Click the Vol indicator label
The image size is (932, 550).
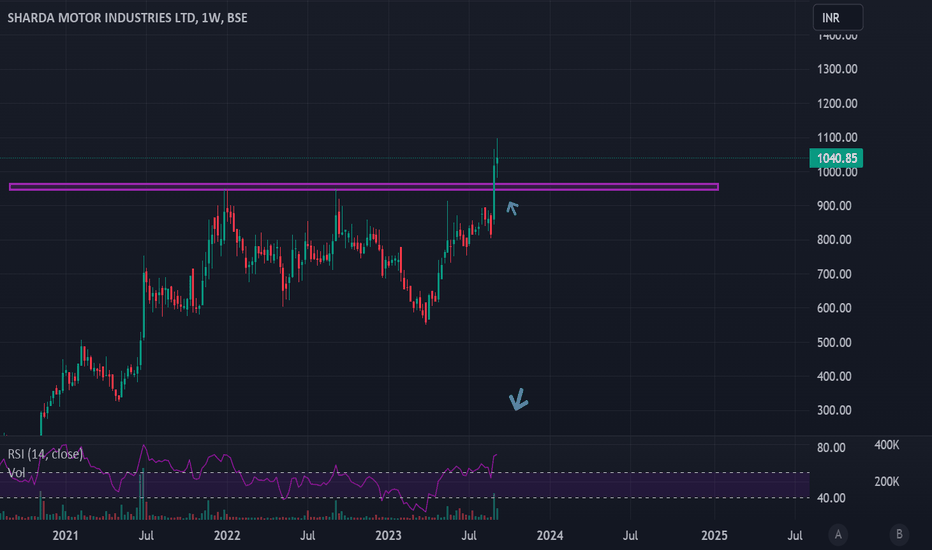tap(17, 473)
